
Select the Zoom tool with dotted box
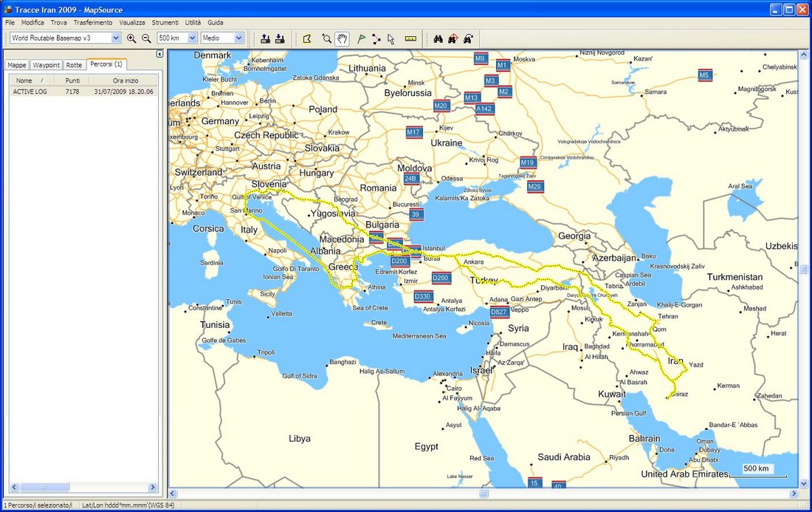(326, 38)
